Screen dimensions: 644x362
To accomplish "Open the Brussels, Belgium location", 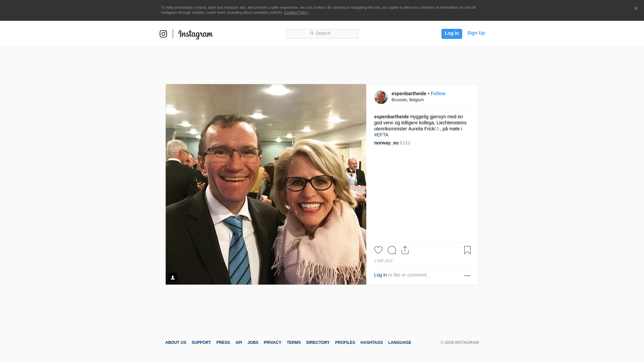I will (408, 100).
